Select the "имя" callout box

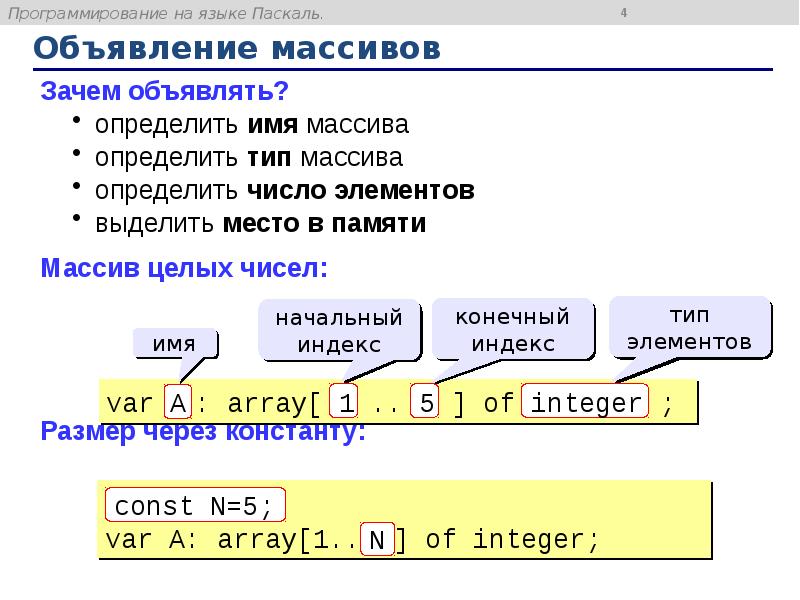pyautogui.click(x=175, y=345)
